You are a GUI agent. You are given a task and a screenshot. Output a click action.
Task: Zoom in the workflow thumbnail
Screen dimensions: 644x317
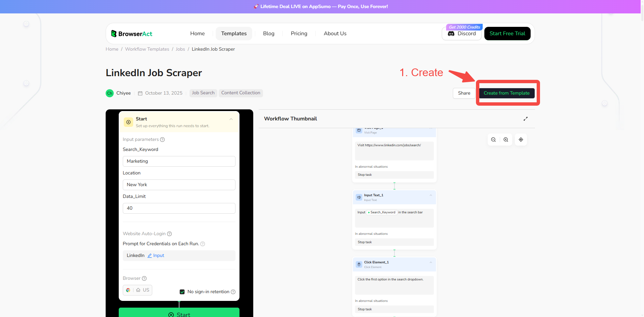point(506,140)
